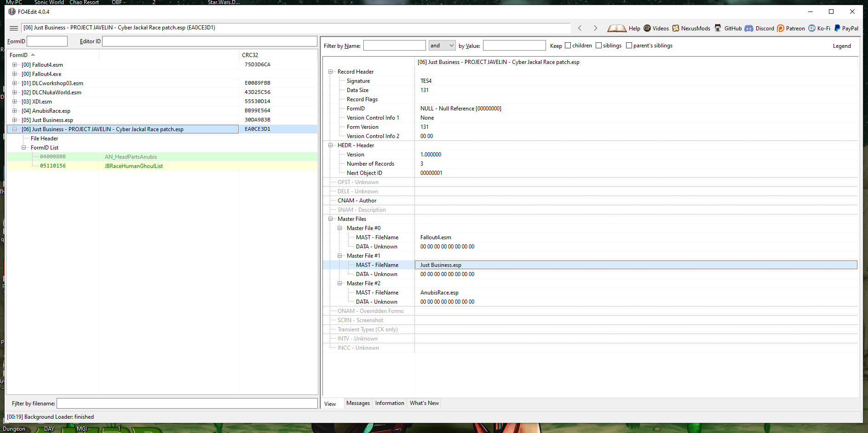The height and width of the screenshot is (433, 868).
Task: Collapse Master Files section
Action: (330, 219)
